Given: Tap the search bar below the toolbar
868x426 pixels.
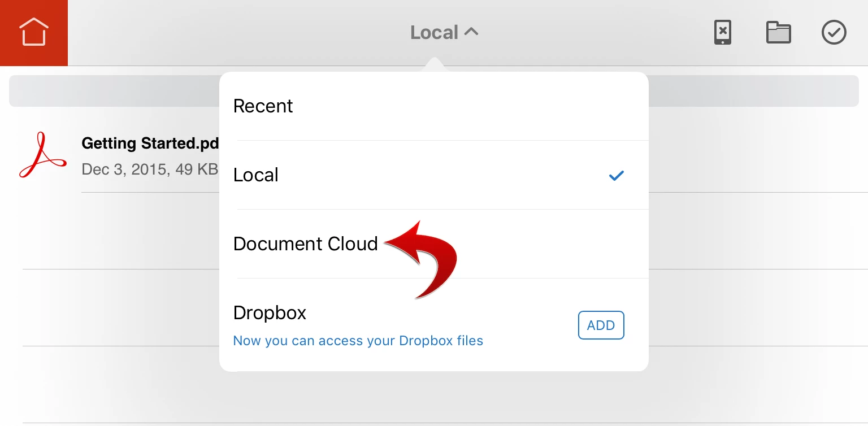Looking at the screenshot, I should pyautogui.click(x=434, y=91).
